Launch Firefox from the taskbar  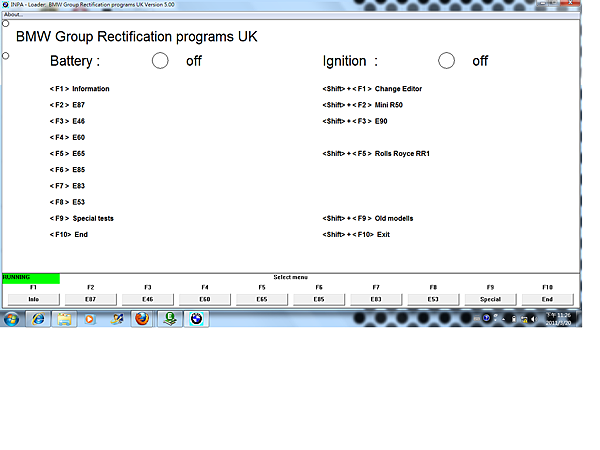pyautogui.click(x=142, y=319)
